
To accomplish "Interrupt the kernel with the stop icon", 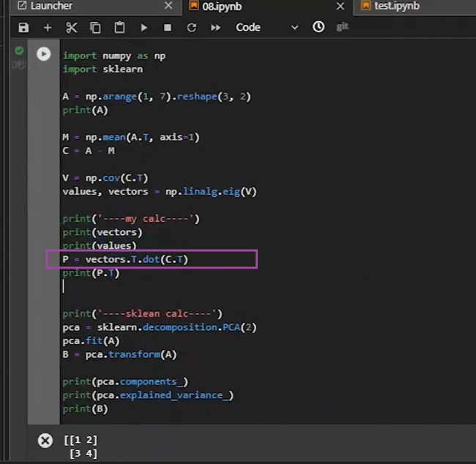I will point(167,28).
